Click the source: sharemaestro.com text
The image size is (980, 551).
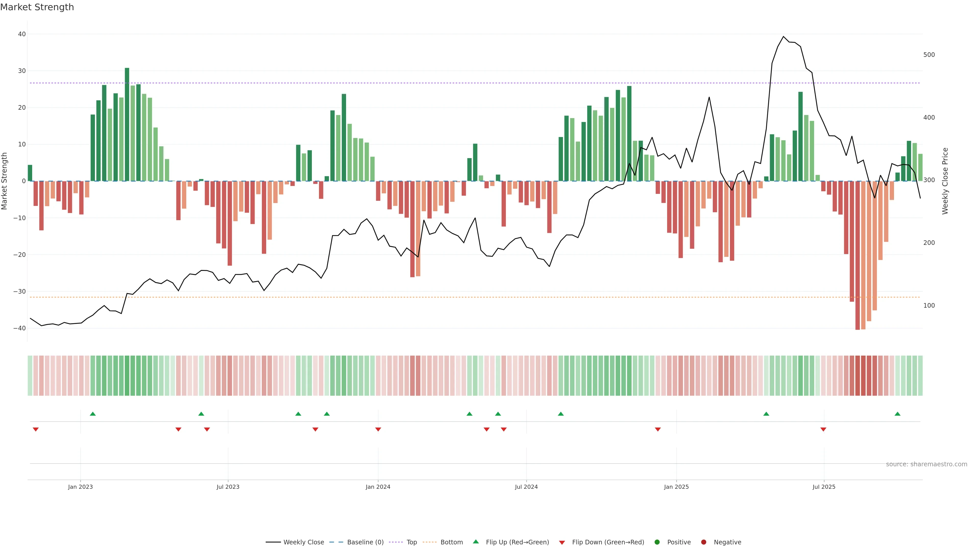click(x=926, y=464)
